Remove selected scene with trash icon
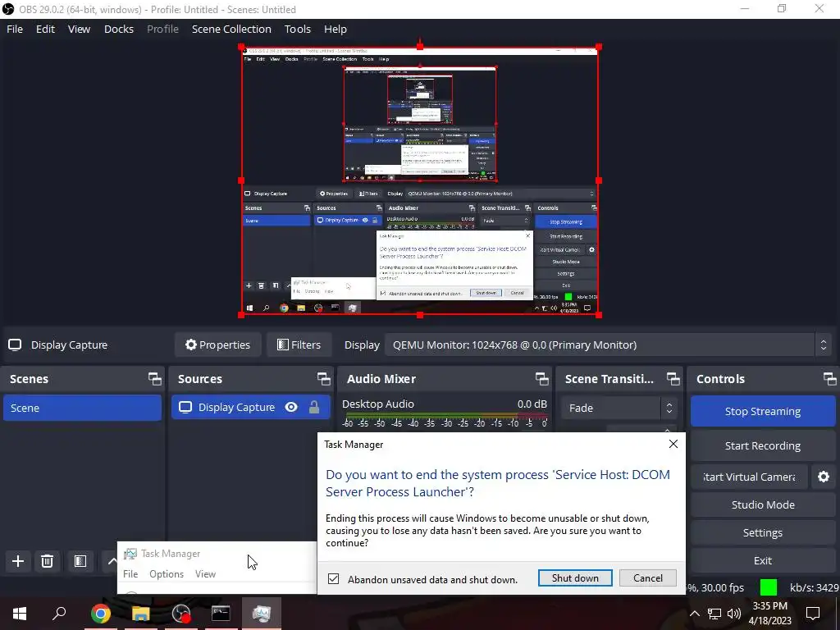 47,561
